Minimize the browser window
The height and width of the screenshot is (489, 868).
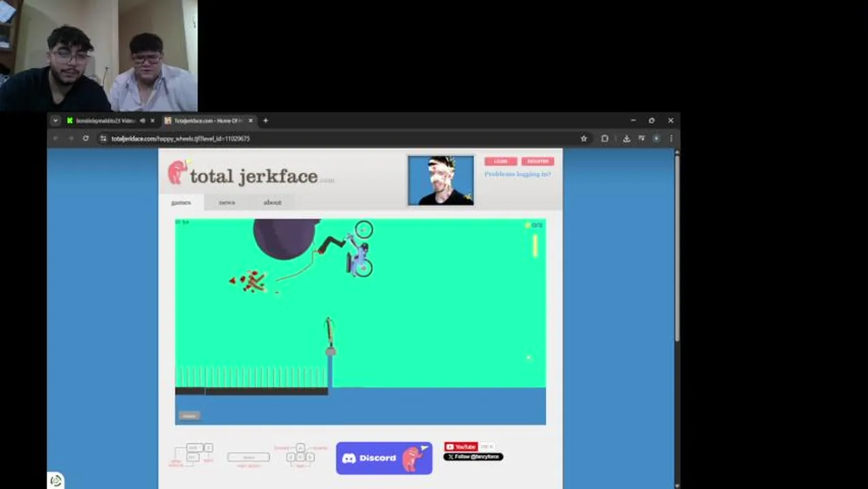(x=633, y=121)
